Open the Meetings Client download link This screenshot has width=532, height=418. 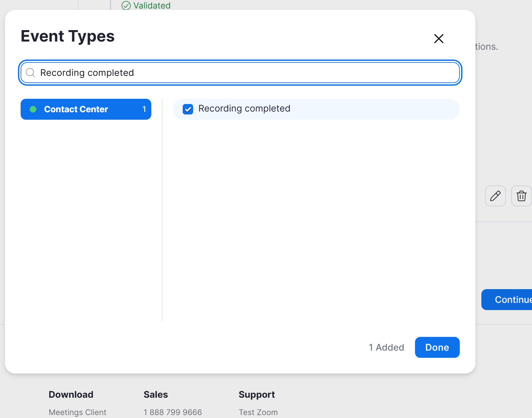77,412
